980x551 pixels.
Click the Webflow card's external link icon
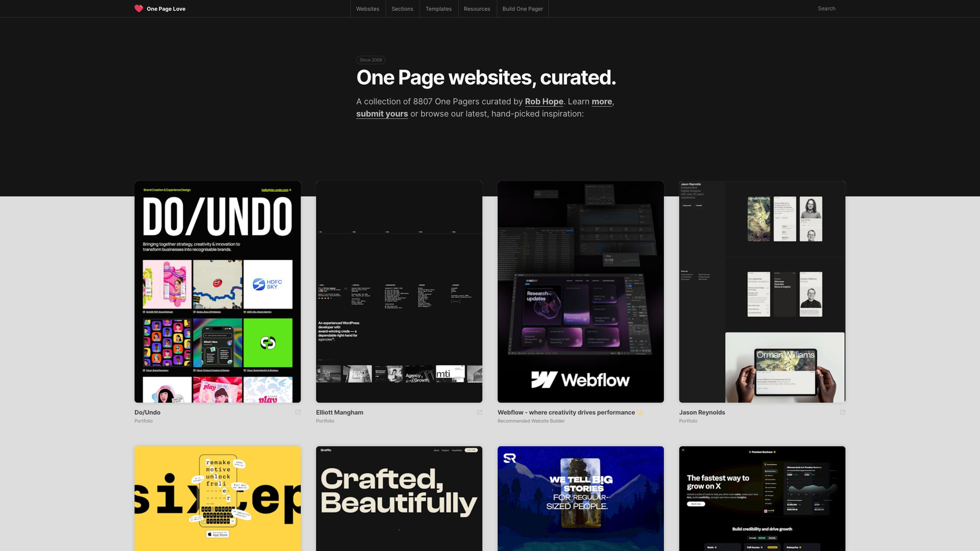pyautogui.click(x=661, y=412)
